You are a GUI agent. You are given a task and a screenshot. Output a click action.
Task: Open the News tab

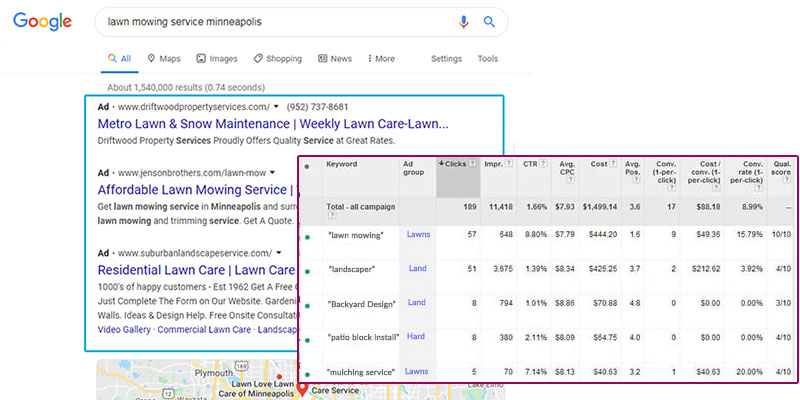(335, 59)
